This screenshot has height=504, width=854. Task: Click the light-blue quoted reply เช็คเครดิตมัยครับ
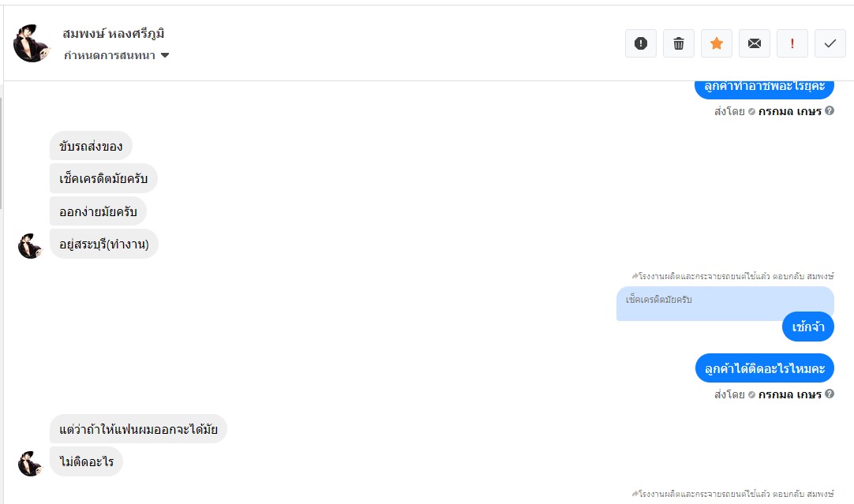pos(725,303)
